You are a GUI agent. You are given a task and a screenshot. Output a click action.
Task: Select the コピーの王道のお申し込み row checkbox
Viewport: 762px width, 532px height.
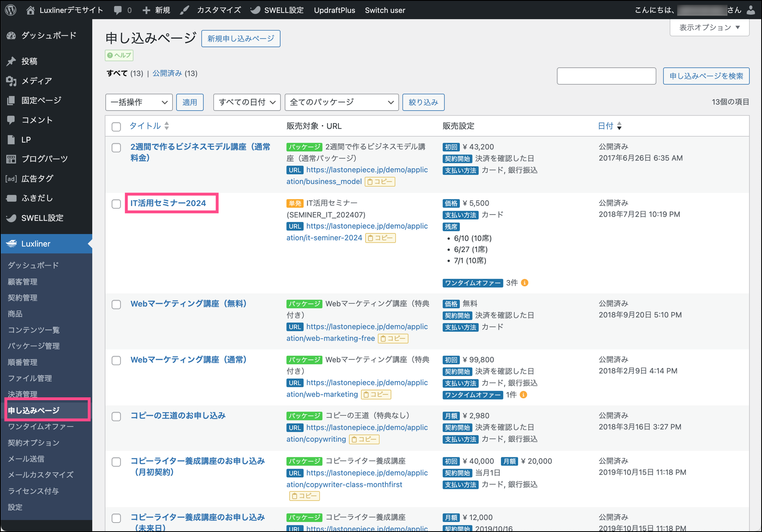point(116,416)
